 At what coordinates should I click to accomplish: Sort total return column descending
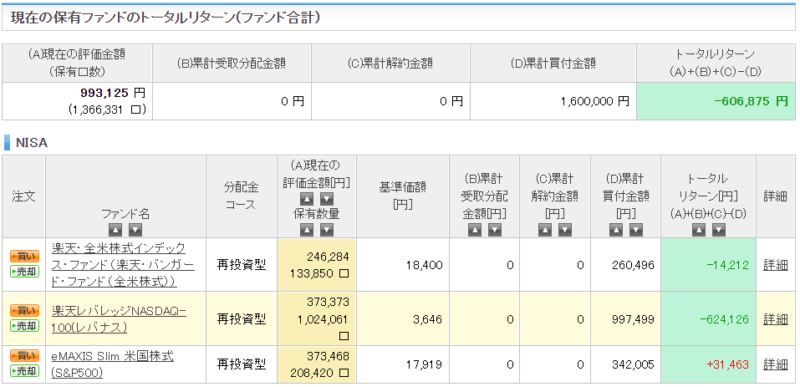[x=718, y=230]
